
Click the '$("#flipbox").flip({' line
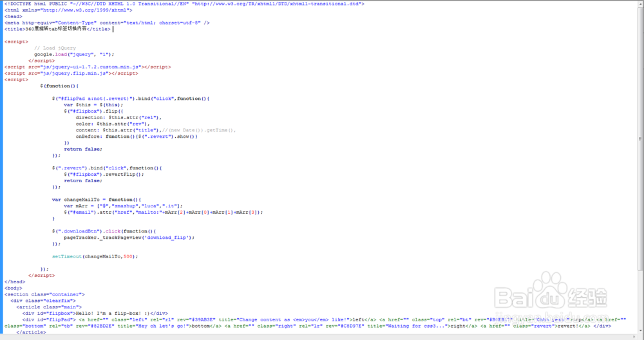93,111
